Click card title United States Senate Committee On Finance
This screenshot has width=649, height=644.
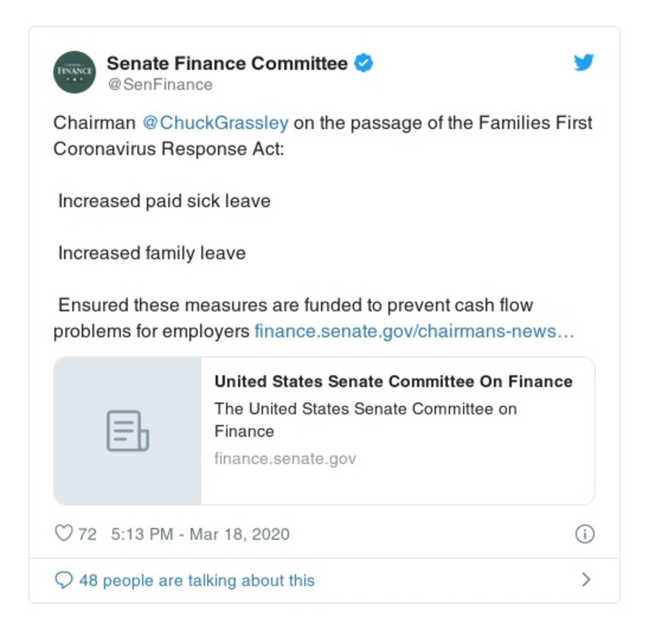(x=393, y=381)
